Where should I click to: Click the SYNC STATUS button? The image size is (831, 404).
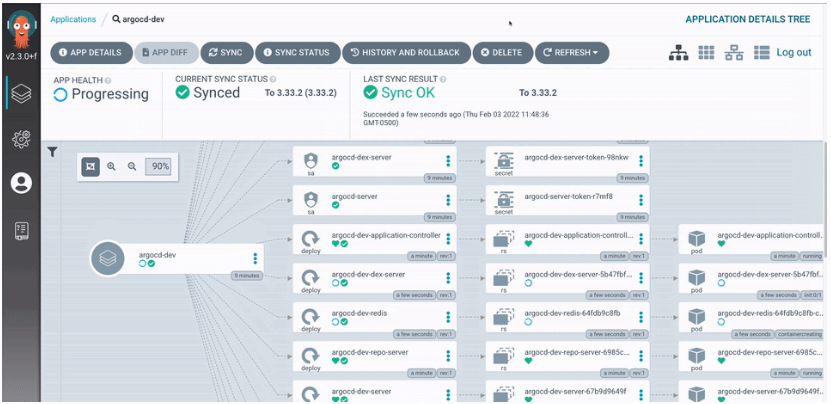point(297,52)
